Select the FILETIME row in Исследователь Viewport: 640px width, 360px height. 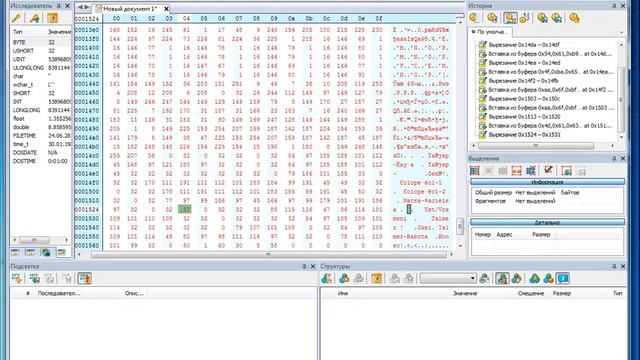pos(41,135)
